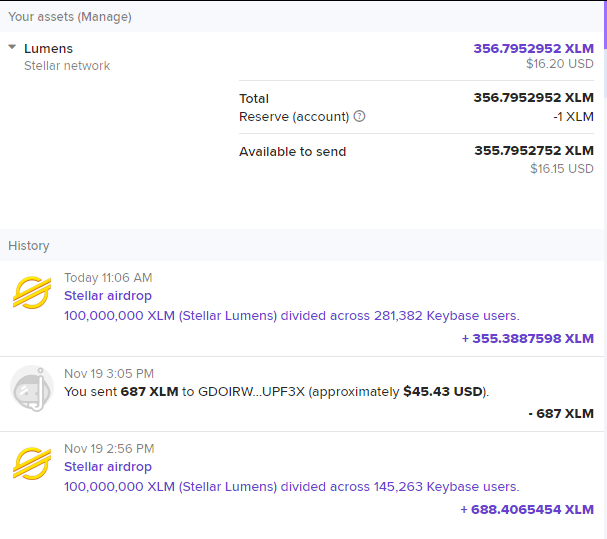This screenshot has width=607, height=539.
Task: Click the $16.20 USD balance value
Action: [x=559, y=64]
